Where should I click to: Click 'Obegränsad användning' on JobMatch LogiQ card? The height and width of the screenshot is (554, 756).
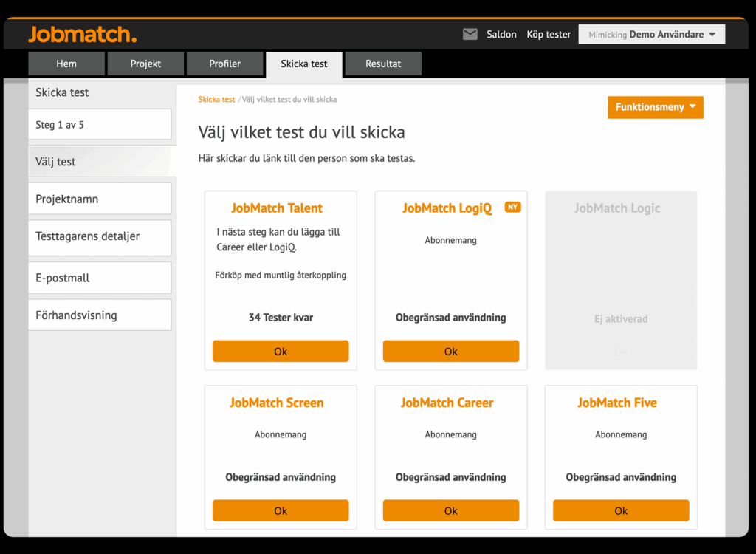coord(451,318)
